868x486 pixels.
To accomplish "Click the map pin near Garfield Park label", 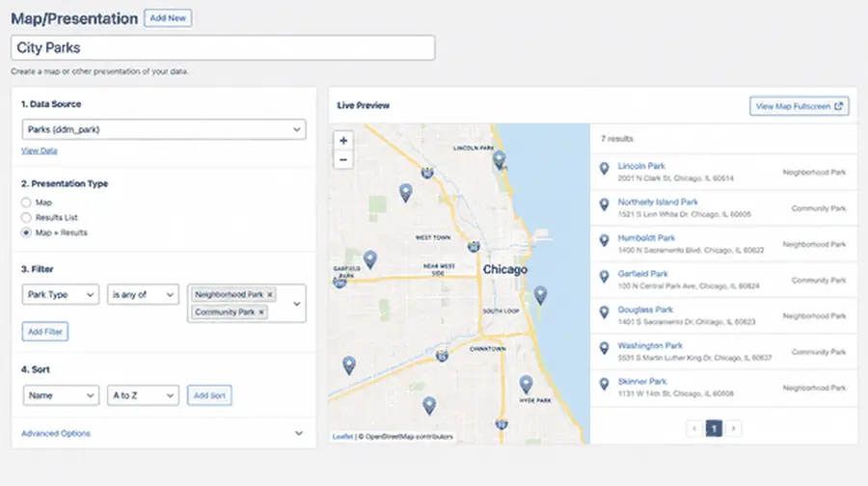I will [370, 259].
